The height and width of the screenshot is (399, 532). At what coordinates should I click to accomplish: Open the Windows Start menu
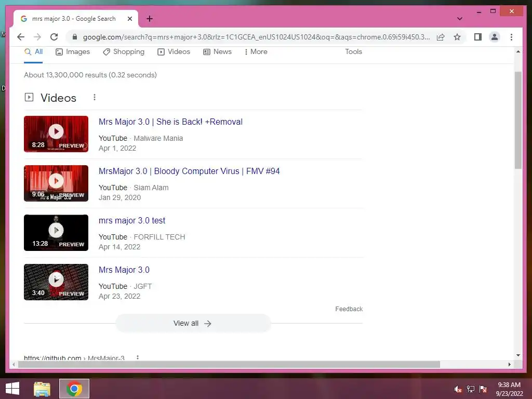(x=12, y=389)
